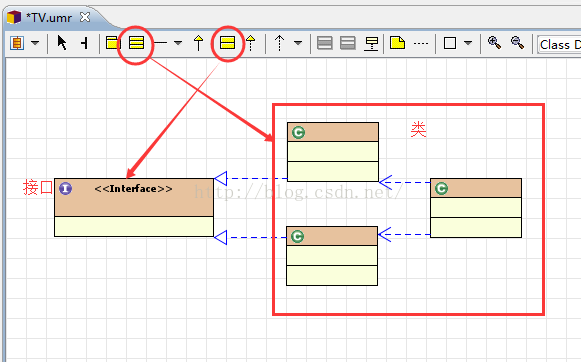This screenshot has width=581, height=362.
Task: Click the Class Diagram combo box field
Action: tap(559, 44)
